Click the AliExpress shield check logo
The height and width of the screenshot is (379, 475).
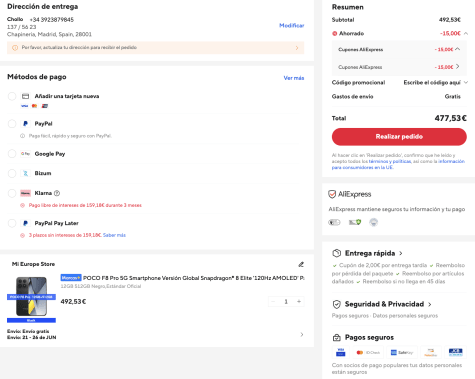pos(332,194)
